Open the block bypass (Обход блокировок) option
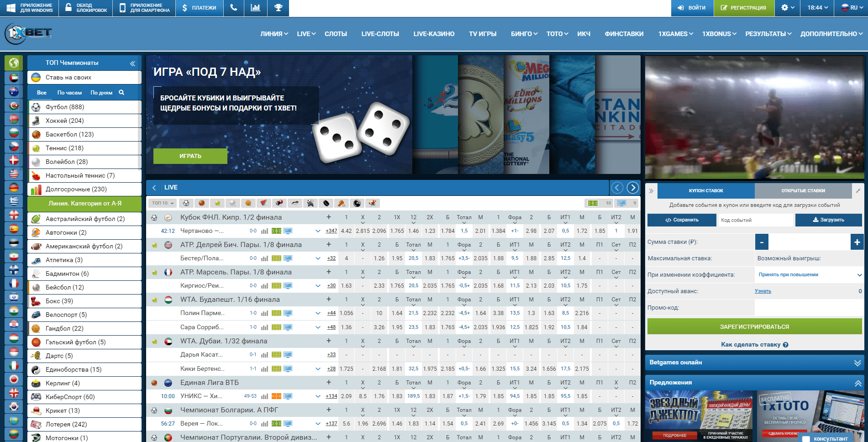The image size is (868, 442). point(86,8)
